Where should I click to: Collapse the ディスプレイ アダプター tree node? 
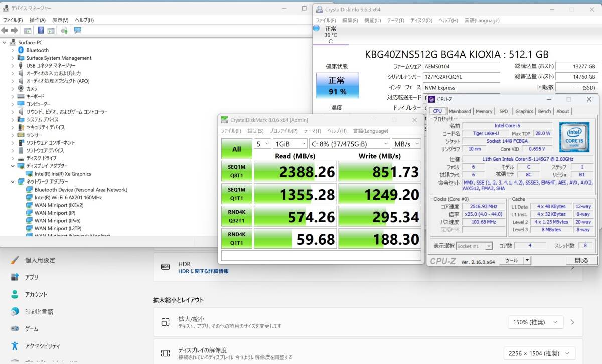pos(12,166)
